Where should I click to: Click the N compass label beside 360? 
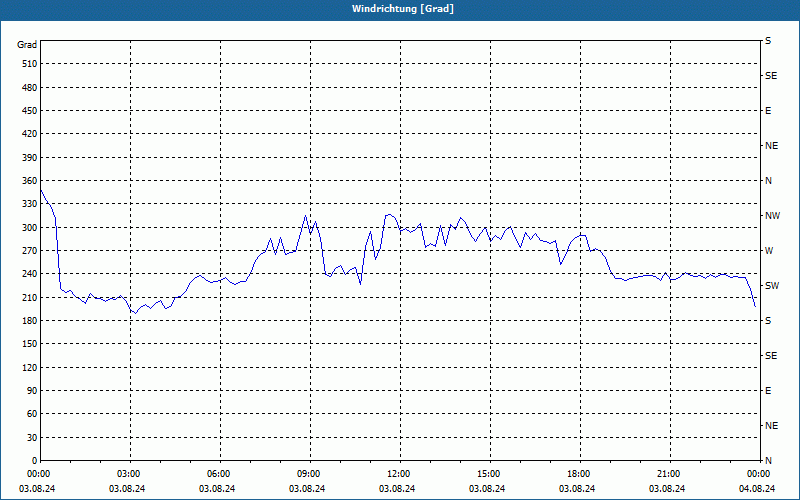click(768, 181)
